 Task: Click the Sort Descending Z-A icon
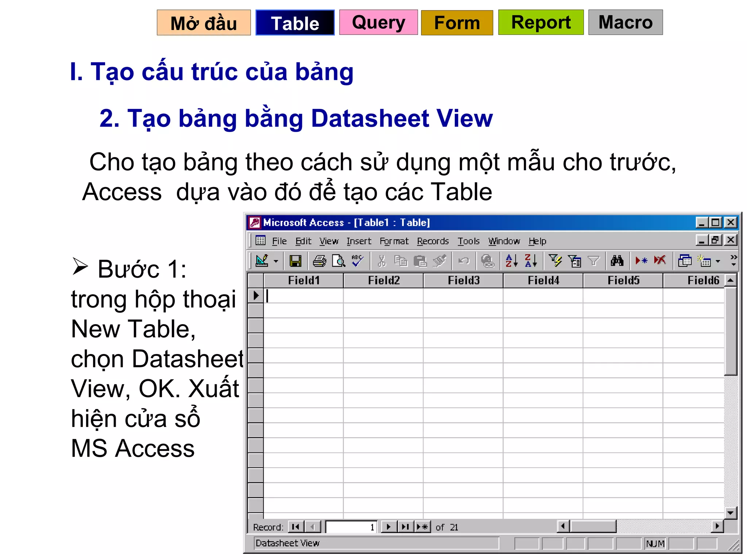531,261
